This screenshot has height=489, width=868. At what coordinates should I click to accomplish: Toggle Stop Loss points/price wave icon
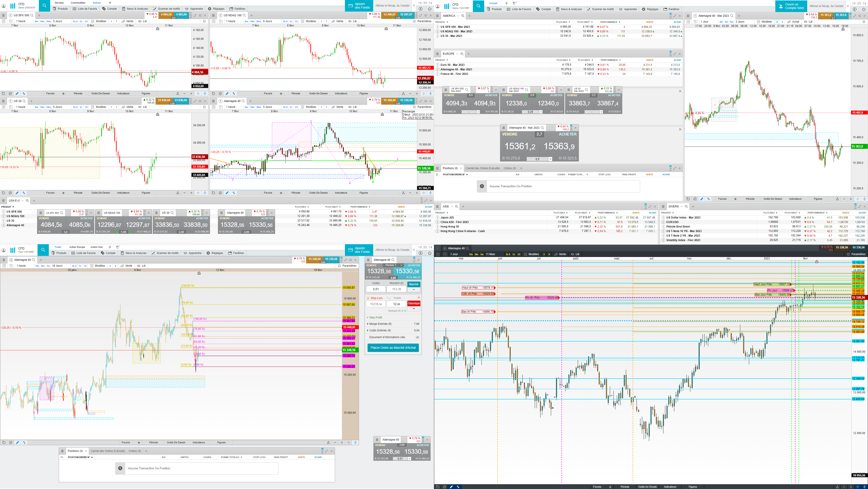[389, 298]
